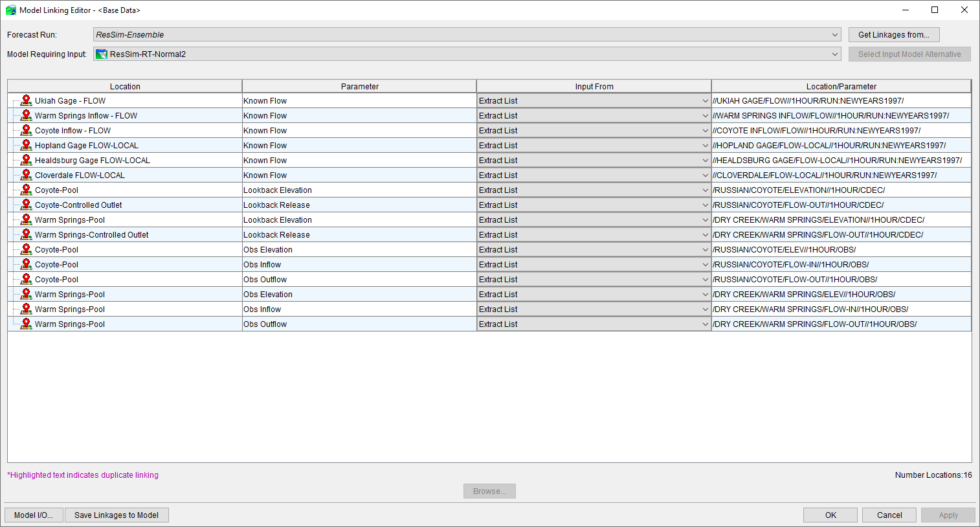Image resolution: width=980 pixels, height=527 pixels.
Task: Select the /RUSSIAN/COYOTE/FLOW-IN//1HOUR/OBS/ cell
Action: [841, 264]
